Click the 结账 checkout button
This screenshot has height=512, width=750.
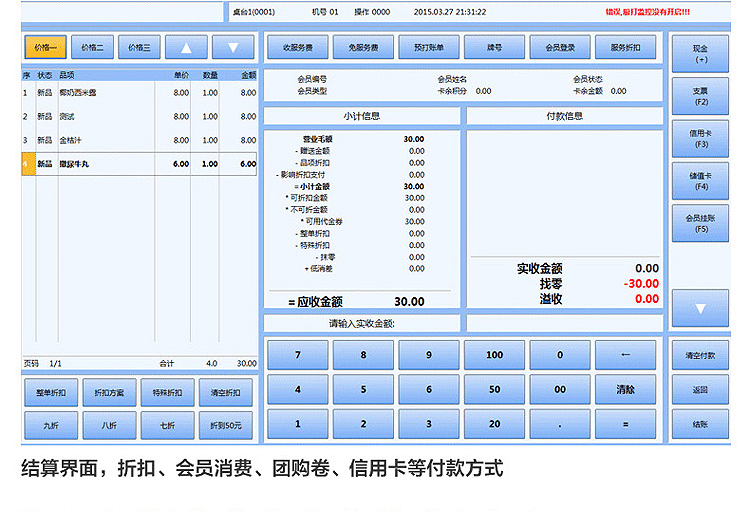tap(700, 424)
